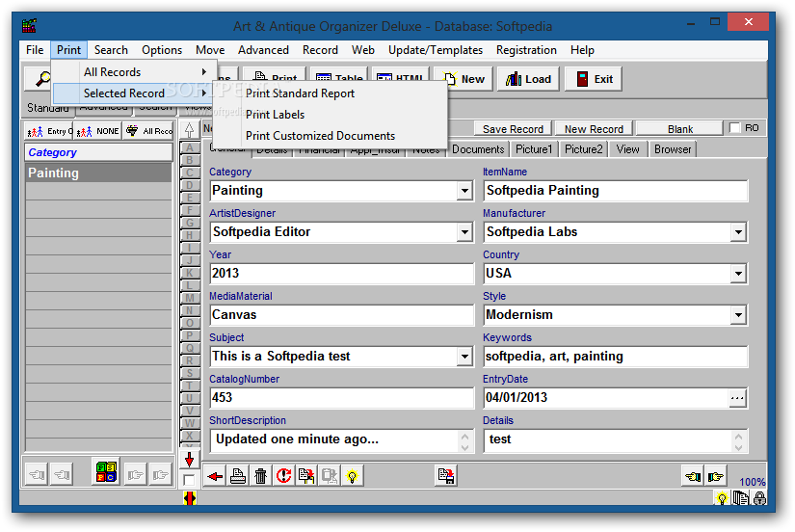Click the red-yellow splitter icon in status bar
The image size is (795, 532).
coord(189,498)
